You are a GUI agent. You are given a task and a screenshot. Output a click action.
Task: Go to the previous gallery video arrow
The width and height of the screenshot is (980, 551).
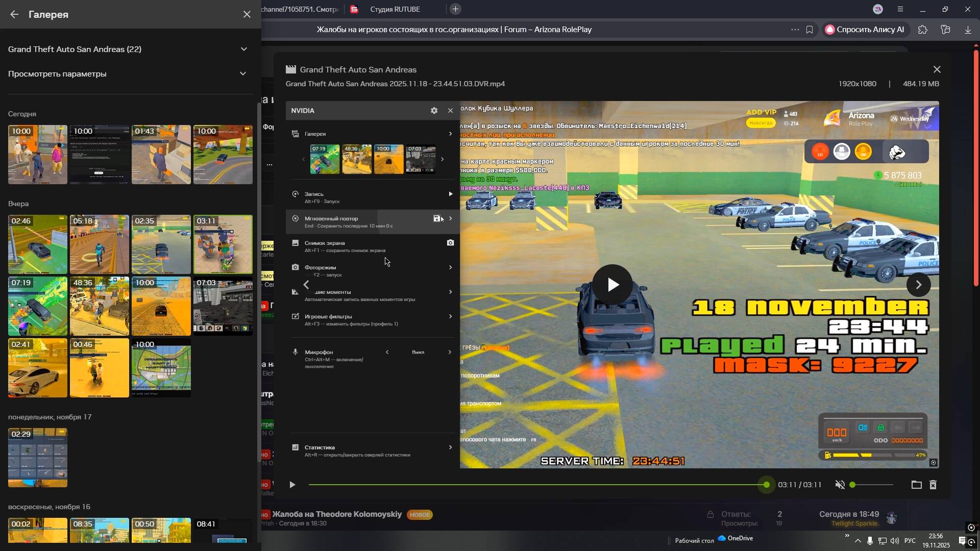pos(306,285)
